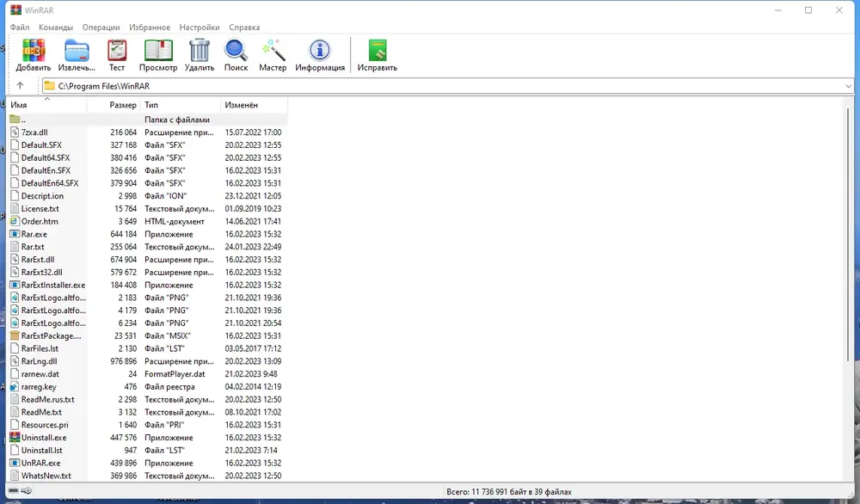The image size is (860, 504).
Task: Select the Uninstall.exe file icon
Action: tap(15, 437)
